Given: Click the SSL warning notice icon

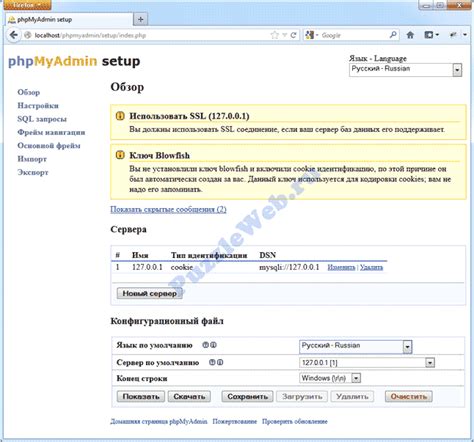Looking at the screenshot, I should (120, 116).
